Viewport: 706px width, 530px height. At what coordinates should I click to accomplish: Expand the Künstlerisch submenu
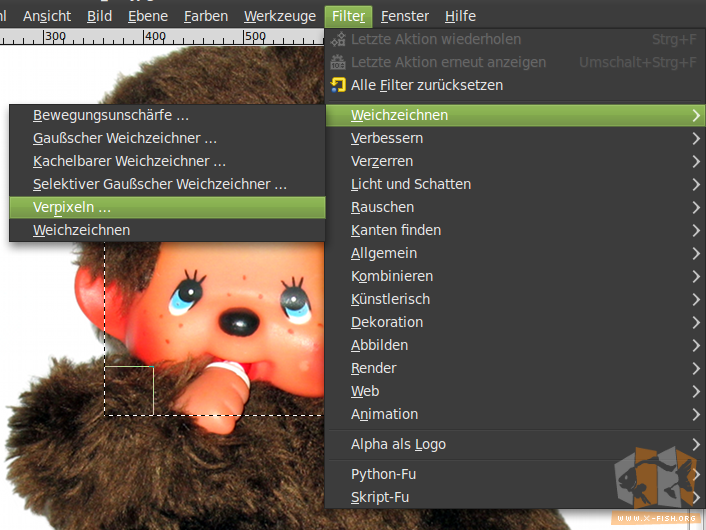(515, 299)
